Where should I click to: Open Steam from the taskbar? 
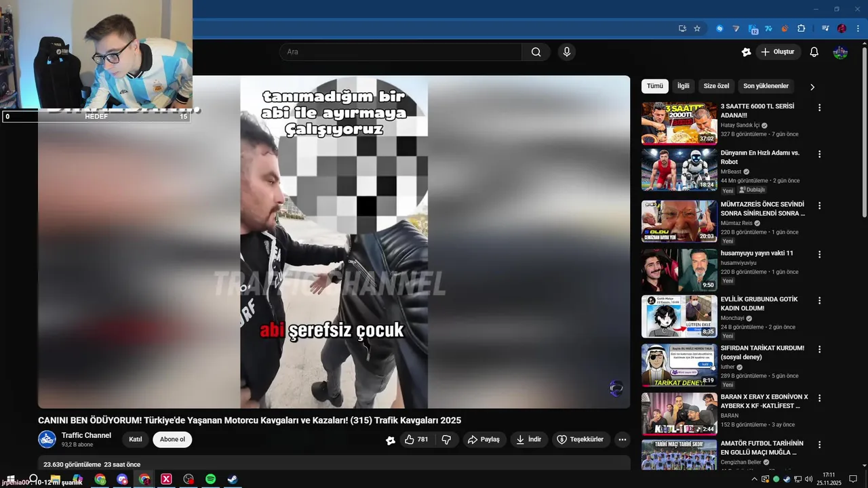(x=232, y=479)
